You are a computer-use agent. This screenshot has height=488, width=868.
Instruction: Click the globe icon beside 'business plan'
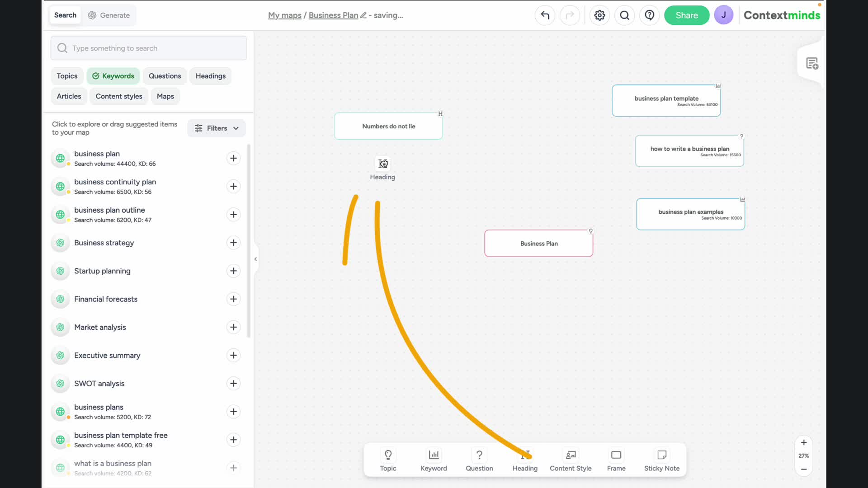[x=60, y=158]
